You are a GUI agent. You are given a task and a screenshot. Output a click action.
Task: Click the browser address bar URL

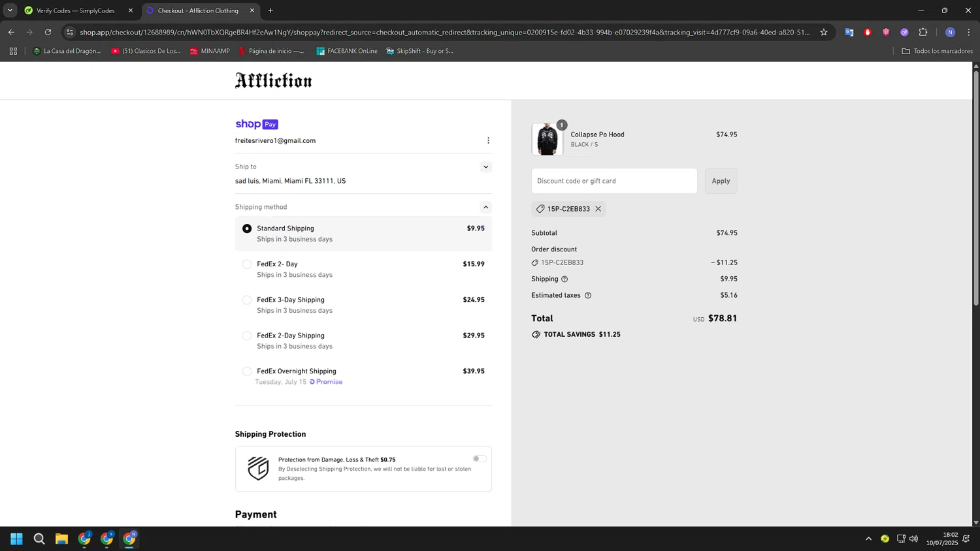tap(444, 32)
